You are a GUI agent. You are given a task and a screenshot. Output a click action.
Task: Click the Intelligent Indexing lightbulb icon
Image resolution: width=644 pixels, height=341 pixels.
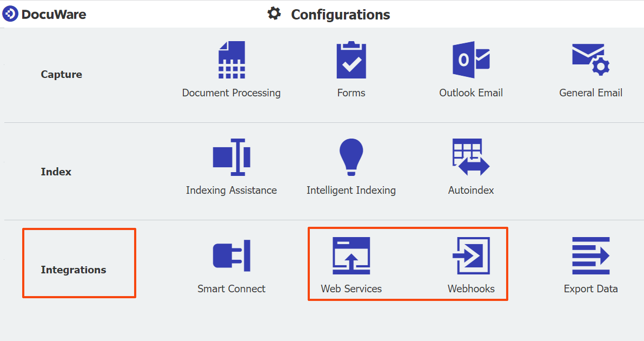pyautogui.click(x=351, y=157)
